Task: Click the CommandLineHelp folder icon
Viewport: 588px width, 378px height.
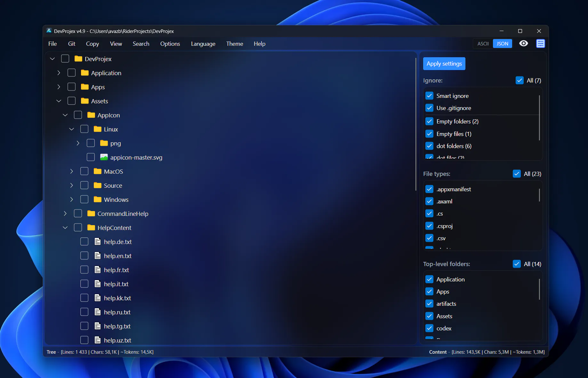Action: (x=91, y=213)
